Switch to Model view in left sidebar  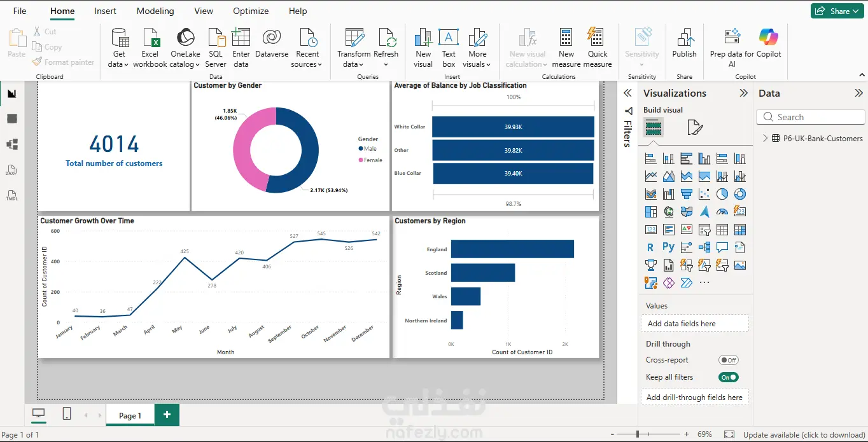tap(12, 144)
